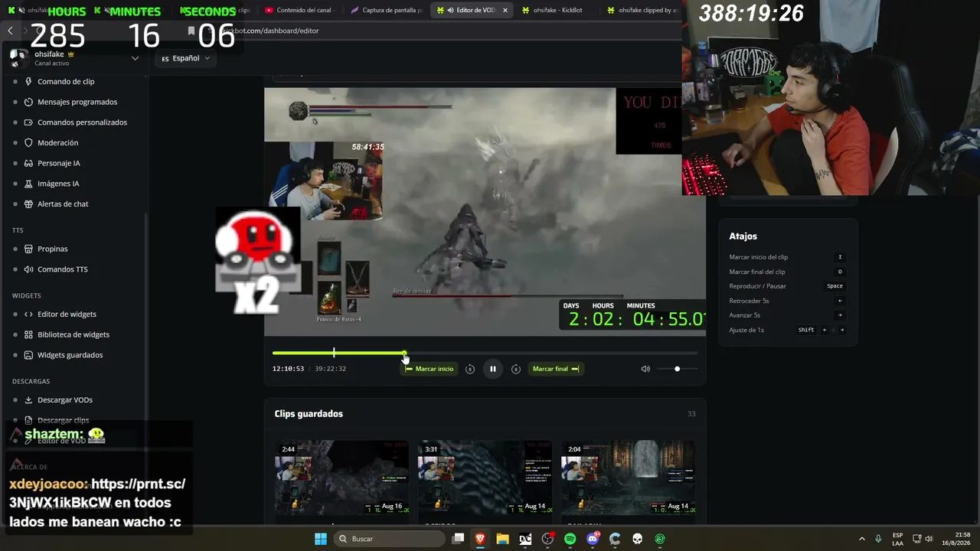980x551 pixels.
Task: Open the saved clip lasting 3:31
Action: [x=485, y=478]
